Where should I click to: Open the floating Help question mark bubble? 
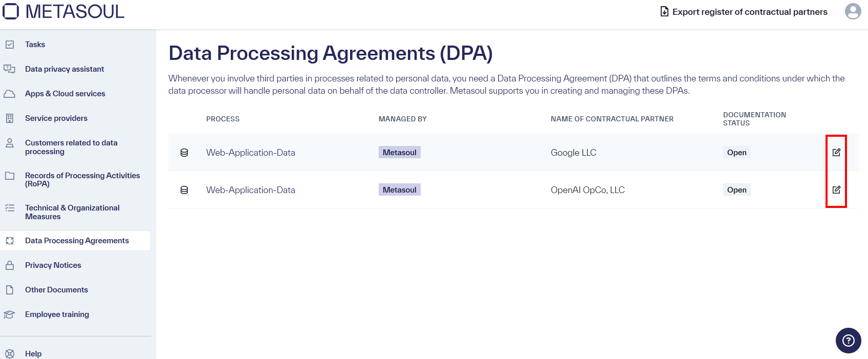pos(848,340)
